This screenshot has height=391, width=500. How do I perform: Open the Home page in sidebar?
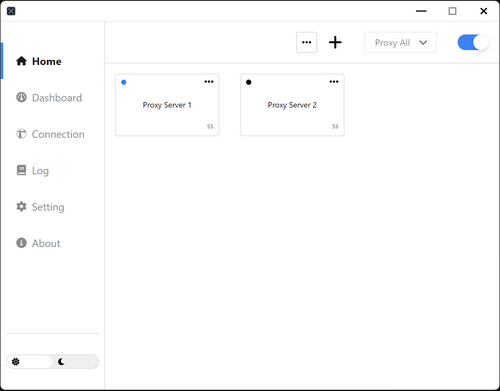click(x=53, y=61)
